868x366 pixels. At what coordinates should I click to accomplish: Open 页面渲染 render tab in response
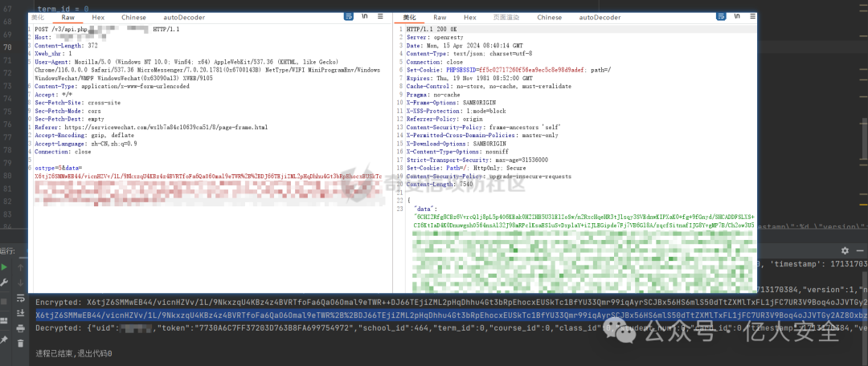pos(506,17)
